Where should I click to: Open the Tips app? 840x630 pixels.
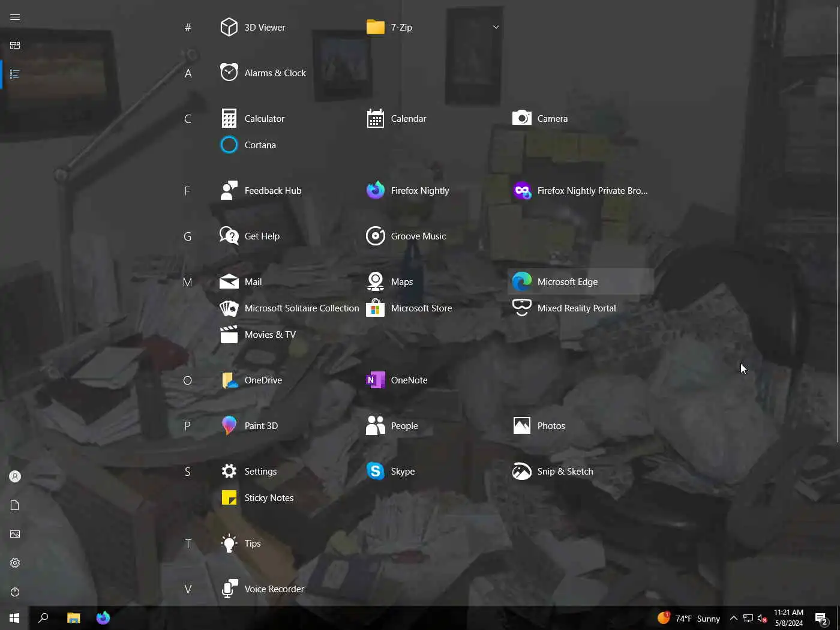tap(287, 543)
